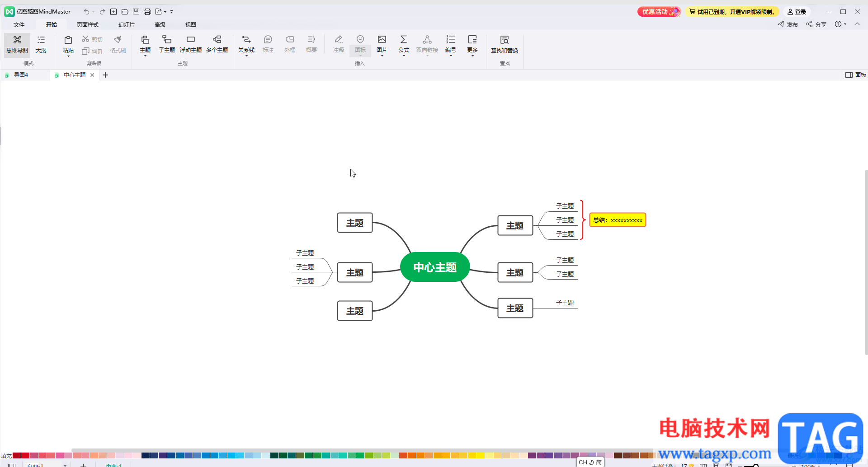Insert a Subtopic (子主题)
This screenshot has height=467, width=868.
pyautogui.click(x=167, y=44)
